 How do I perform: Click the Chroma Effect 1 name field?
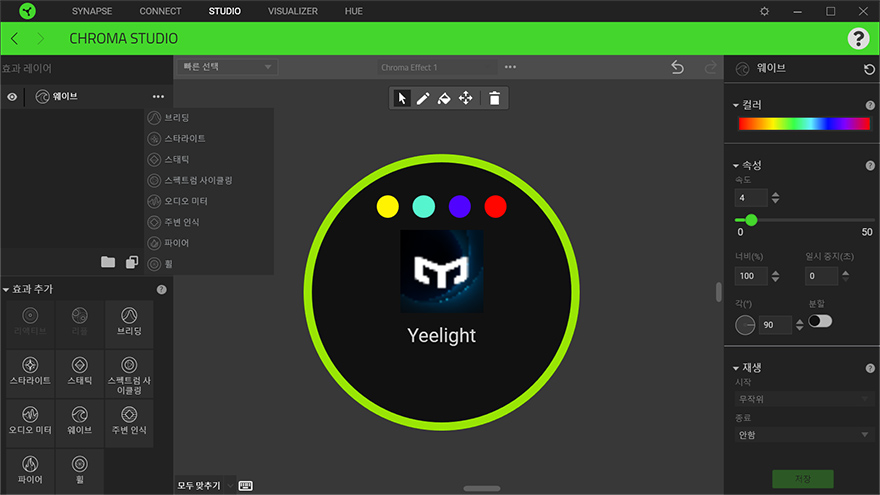(437, 67)
